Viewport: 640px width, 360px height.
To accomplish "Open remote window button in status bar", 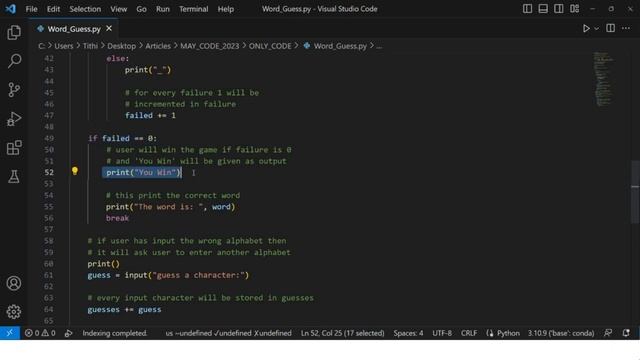I will 9,333.
